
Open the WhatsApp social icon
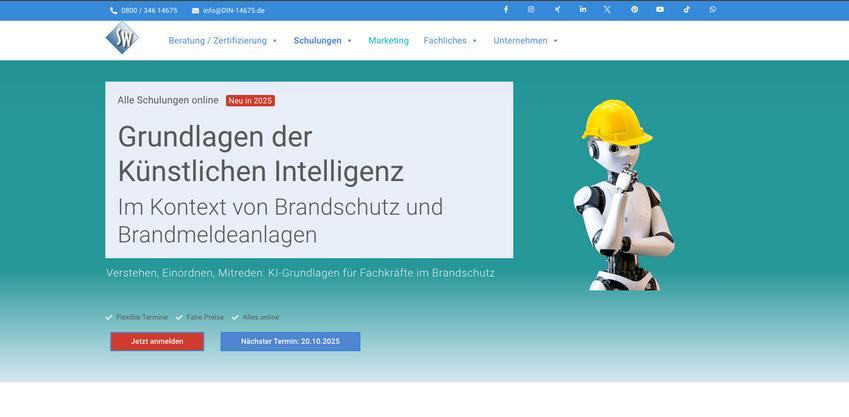pos(713,10)
